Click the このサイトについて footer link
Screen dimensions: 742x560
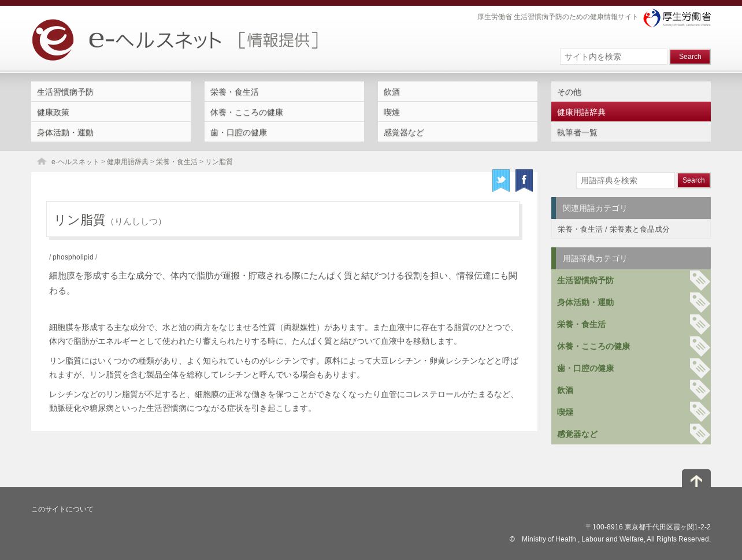(x=62, y=509)
